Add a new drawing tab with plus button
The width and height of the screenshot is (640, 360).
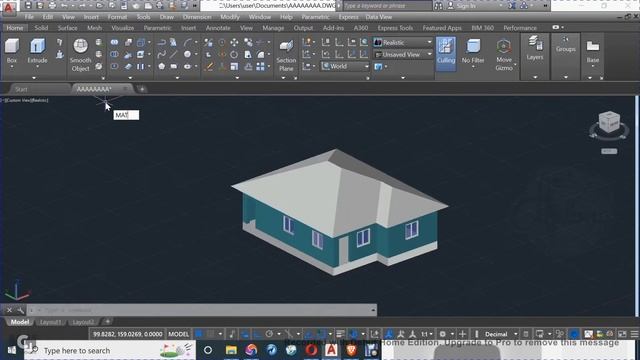point(142,89)
